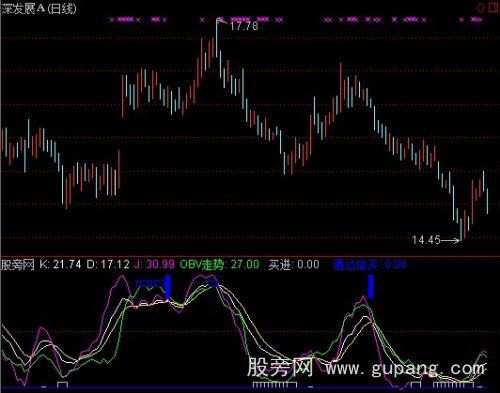Select the K: 21.74 indicator value
Image resolution: width=500 pixels, height=393 pixels.
coord(60,265)
